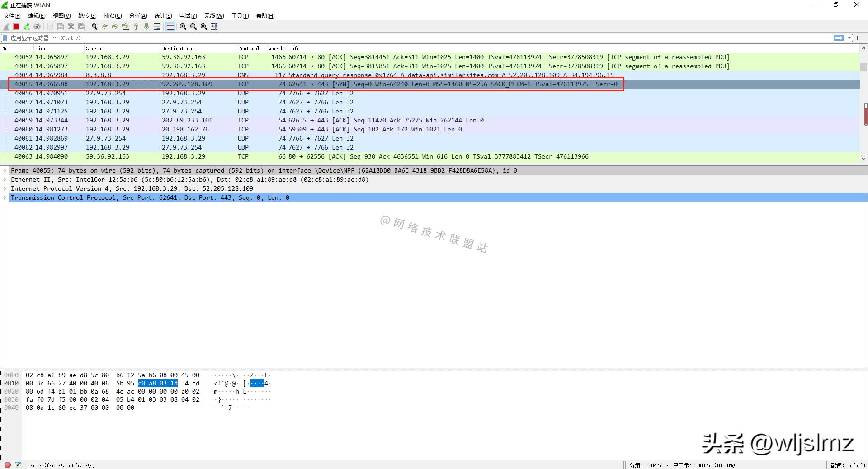Image resolution: width=868 pixels, height=469 pixels.
Task: Toggle packet list coloring rules
Action: pos(170,27)
